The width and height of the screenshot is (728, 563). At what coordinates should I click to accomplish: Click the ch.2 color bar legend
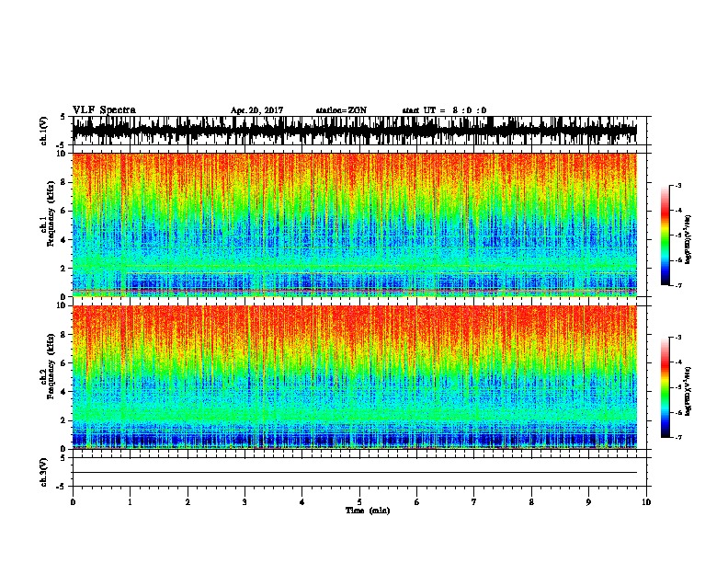coord(665,387)
